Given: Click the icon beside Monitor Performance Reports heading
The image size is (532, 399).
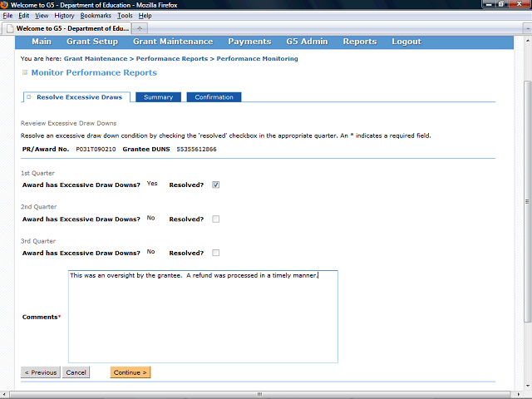Looking at the screenshot, I should click(25, 72).
